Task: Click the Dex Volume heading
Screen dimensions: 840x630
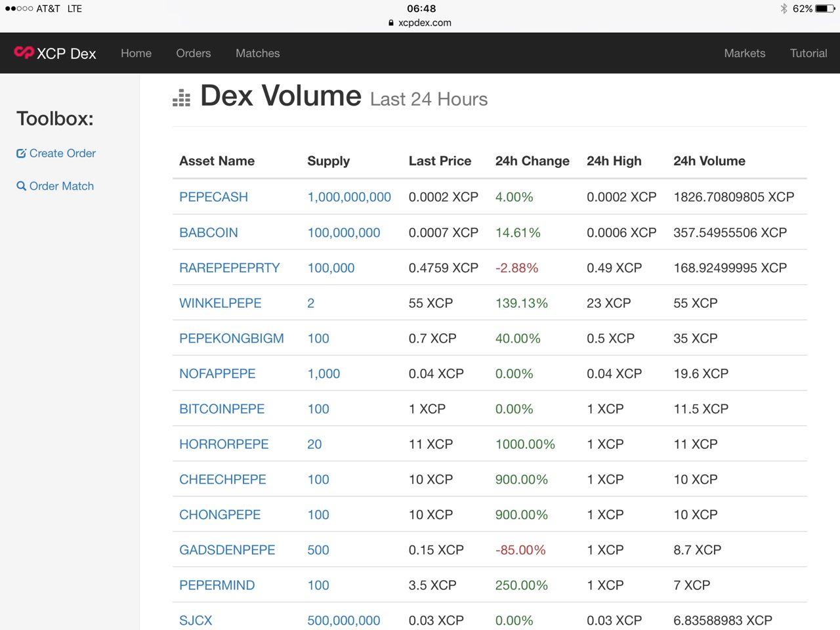Action: click(x=280, y=96)
